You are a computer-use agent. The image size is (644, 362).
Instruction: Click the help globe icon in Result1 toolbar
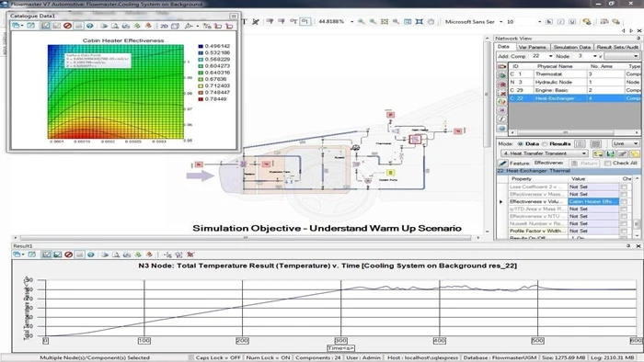coord(91,255)
